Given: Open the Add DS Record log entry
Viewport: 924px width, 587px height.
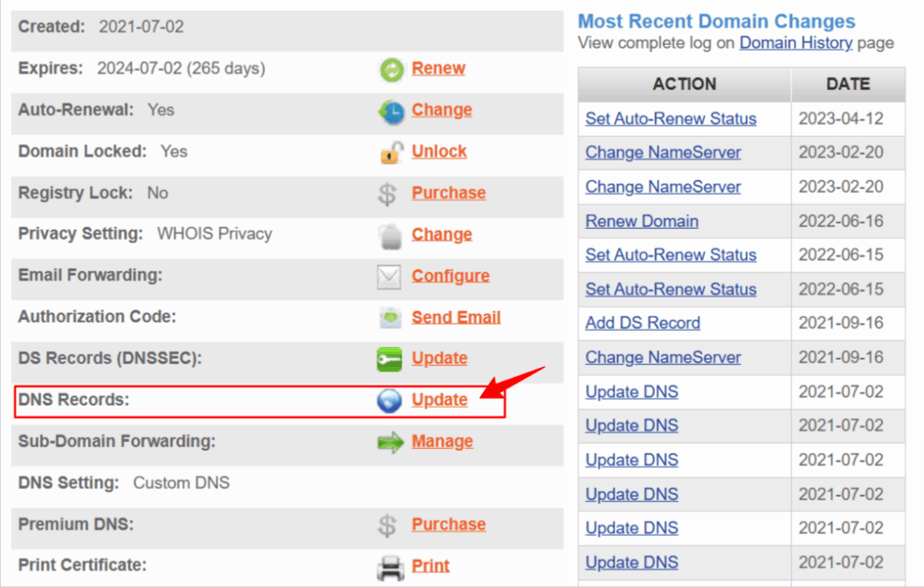Looking at the screenshot, I should (x=642, y=323).
